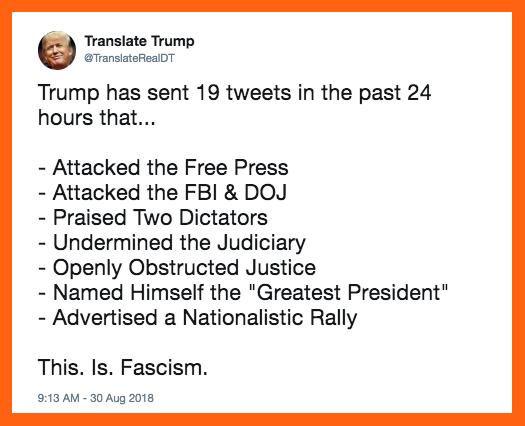Click the word tweets in the first sentence
Screen dimensions: 525x426
coord(259,93)
